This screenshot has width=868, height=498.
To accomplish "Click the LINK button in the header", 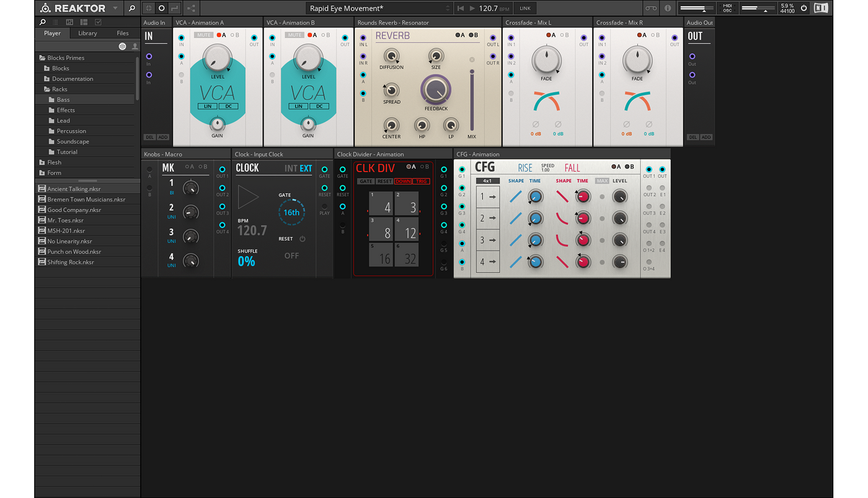I will point(525,8).
